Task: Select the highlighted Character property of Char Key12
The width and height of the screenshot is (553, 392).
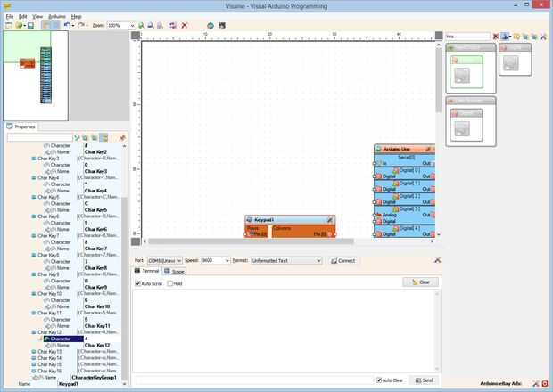Action: (x=63, y=339)
